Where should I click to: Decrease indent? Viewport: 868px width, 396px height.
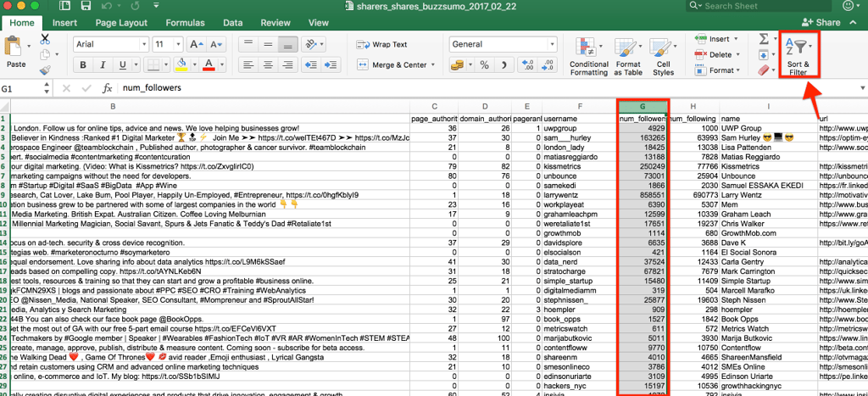[x=312, y=64]
